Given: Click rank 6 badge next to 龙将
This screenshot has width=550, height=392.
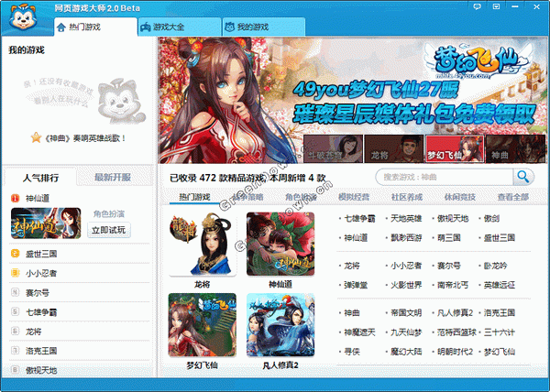Looking at the screenshot, I should coord(15,331).
